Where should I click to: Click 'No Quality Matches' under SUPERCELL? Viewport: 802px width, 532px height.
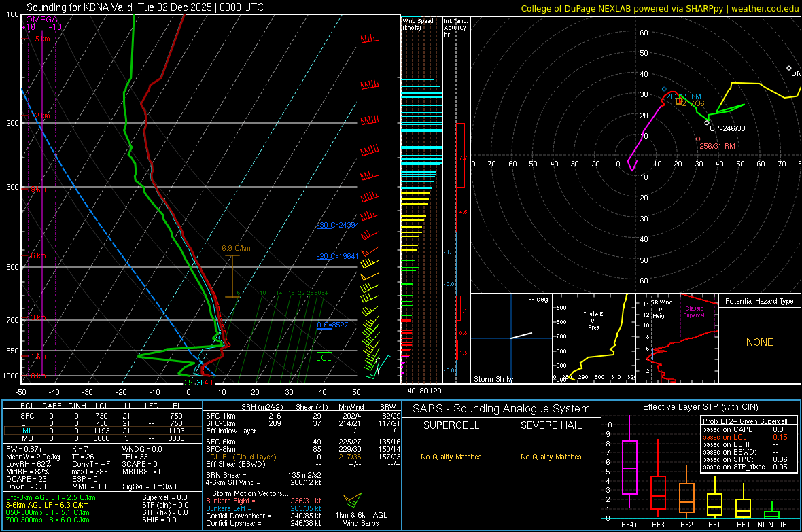click(x=451, y=457)
